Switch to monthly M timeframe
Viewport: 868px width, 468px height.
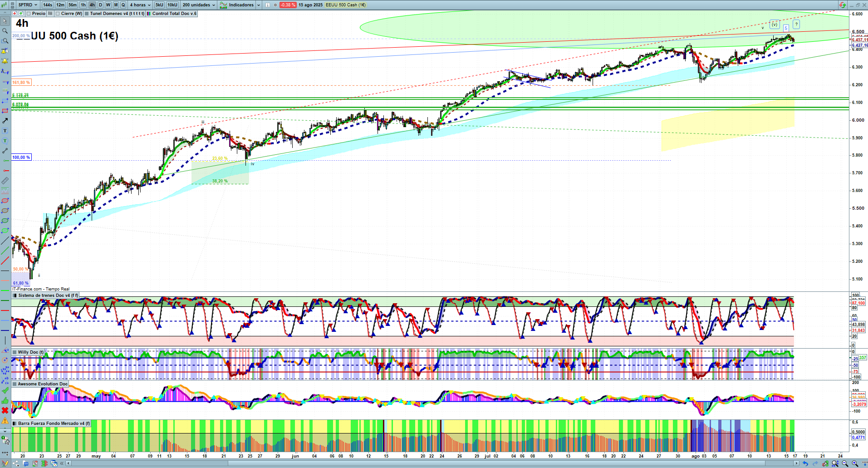click(116, 5)
